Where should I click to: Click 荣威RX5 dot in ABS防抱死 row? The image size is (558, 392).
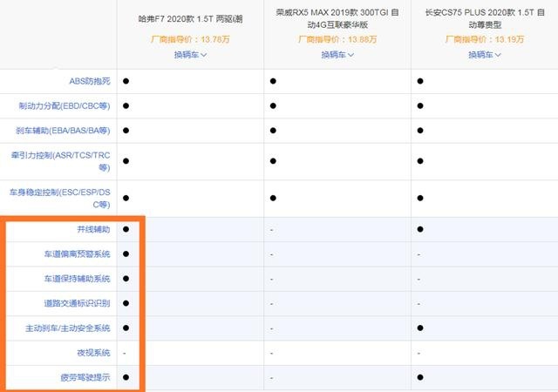click(x=273, y=81)
